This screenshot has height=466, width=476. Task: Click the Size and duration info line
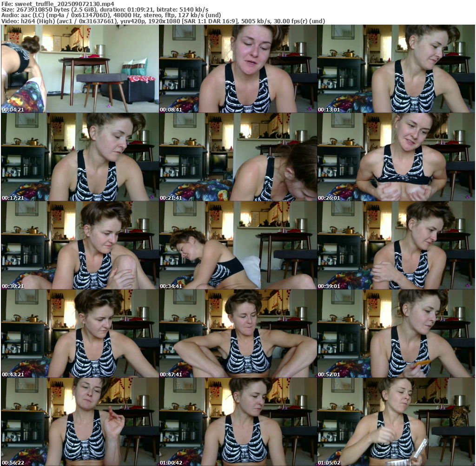click(105, 9)
